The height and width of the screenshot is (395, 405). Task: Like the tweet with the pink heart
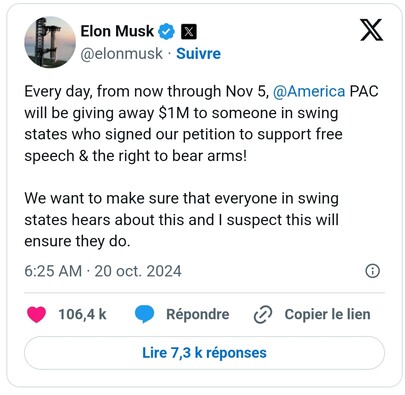click(36, 314)
